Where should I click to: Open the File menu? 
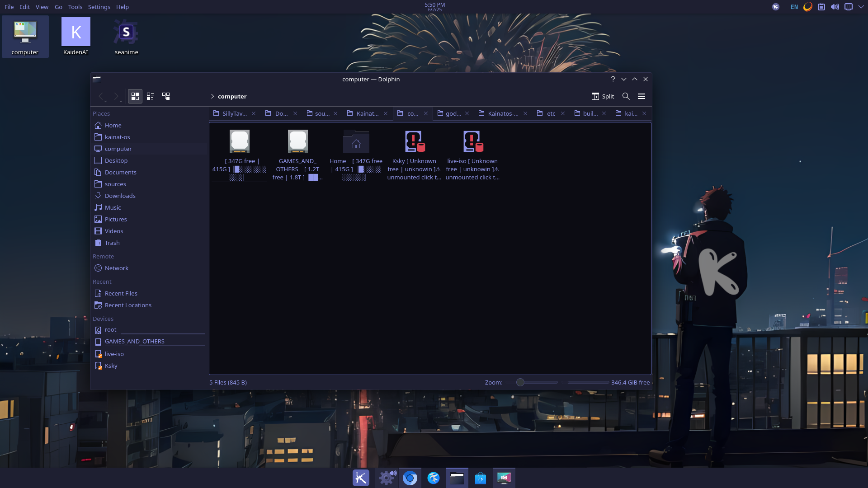[x=9, y=7]
